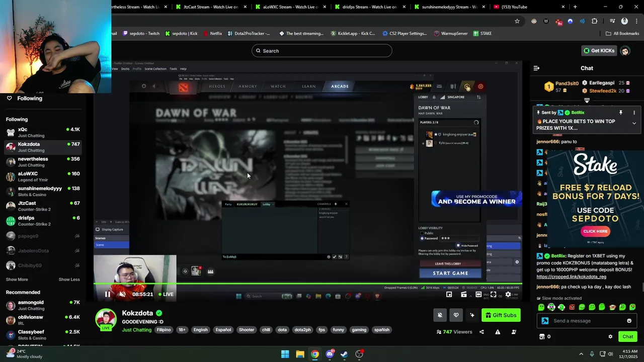
Task: Select the dota2ph tag
Action: 302,330
